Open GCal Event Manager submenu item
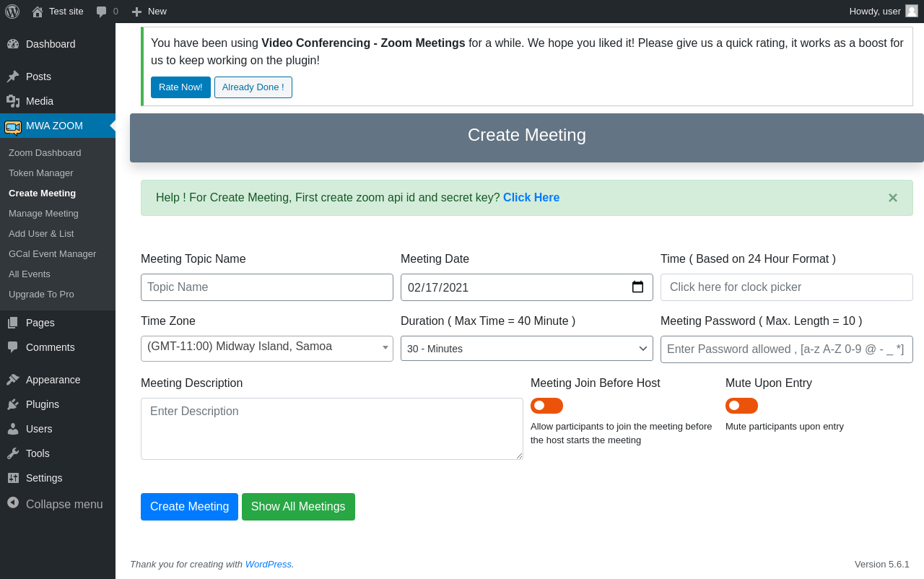 pyautogui.click(x=52, y=254)
